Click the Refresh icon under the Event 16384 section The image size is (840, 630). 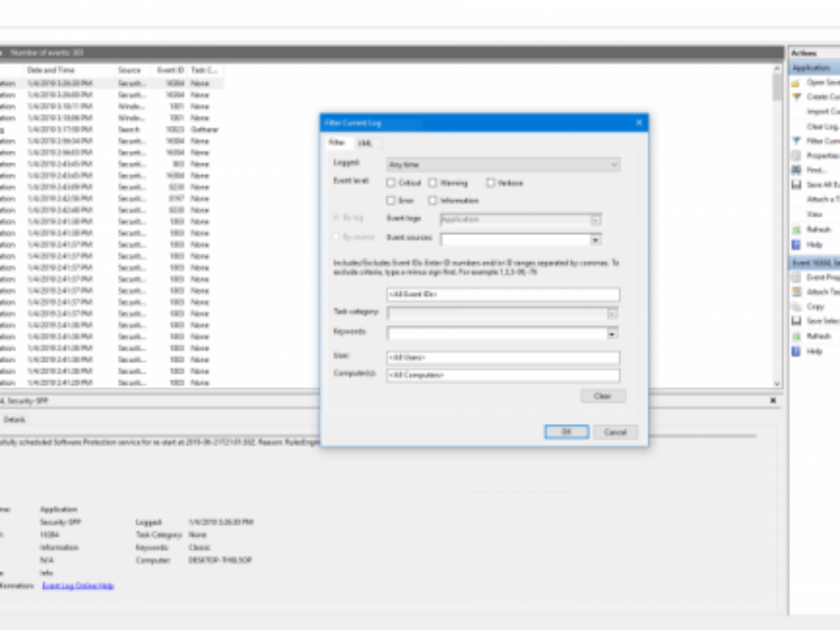pyautogui.click(x=796, y=336)
